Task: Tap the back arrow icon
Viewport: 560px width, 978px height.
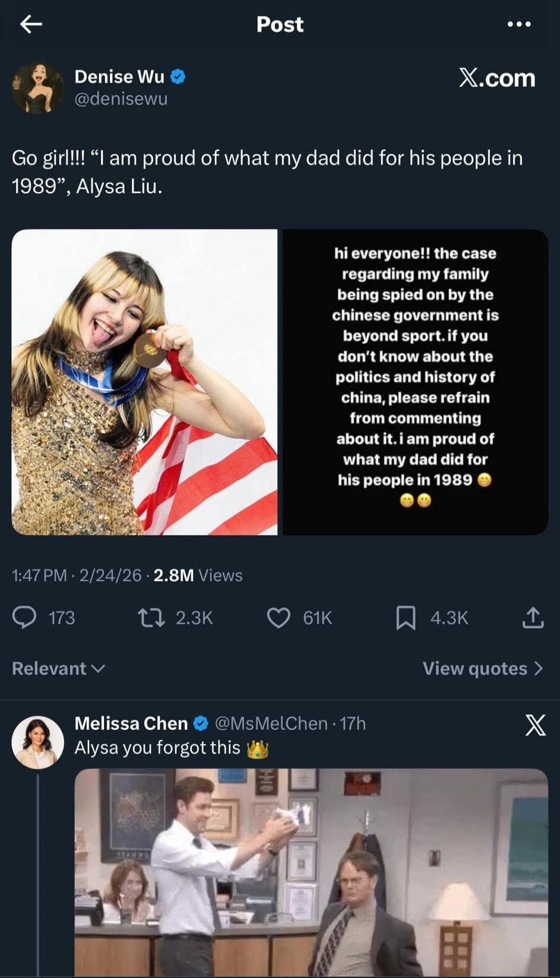Action: point(31,24)
